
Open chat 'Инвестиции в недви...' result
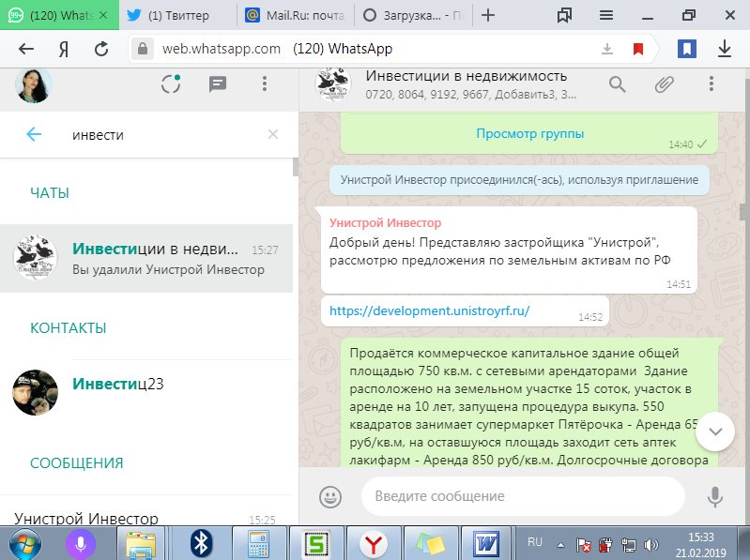coord(146,258)
